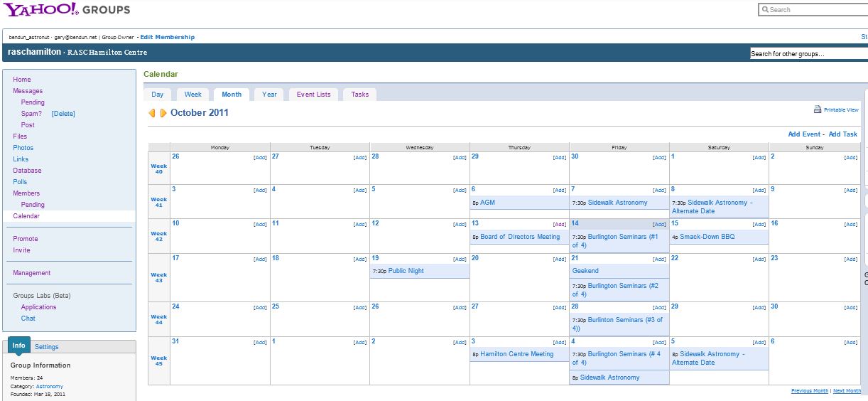Open Messages in the left sidebar
868x401 pixels.
(28, 91)
